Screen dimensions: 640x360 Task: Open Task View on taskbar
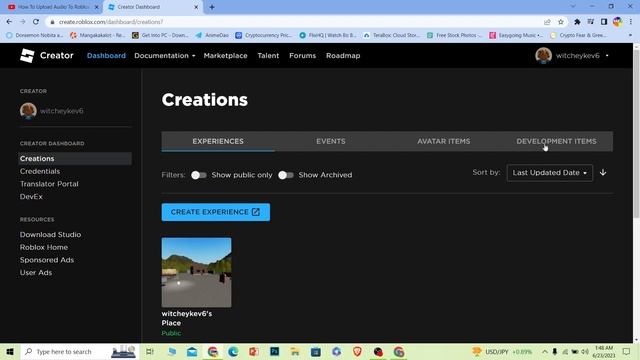(x=149, y=351)
